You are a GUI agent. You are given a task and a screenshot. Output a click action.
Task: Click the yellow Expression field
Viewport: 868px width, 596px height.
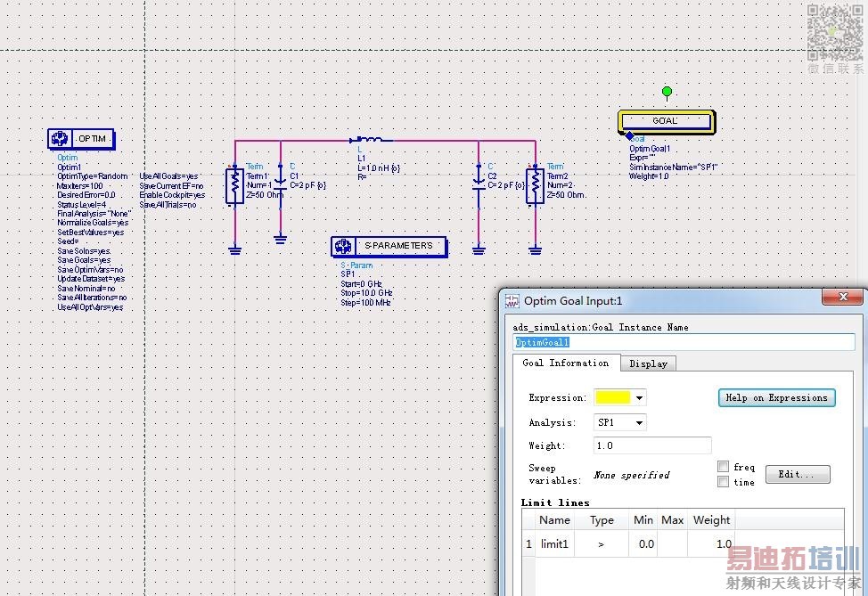612,398
